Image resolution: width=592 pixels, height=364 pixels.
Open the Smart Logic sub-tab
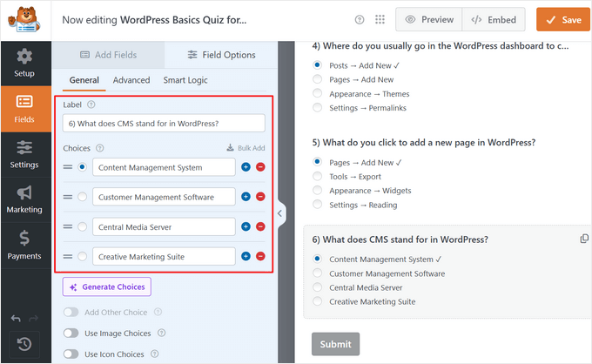click(x=185, y=80)
